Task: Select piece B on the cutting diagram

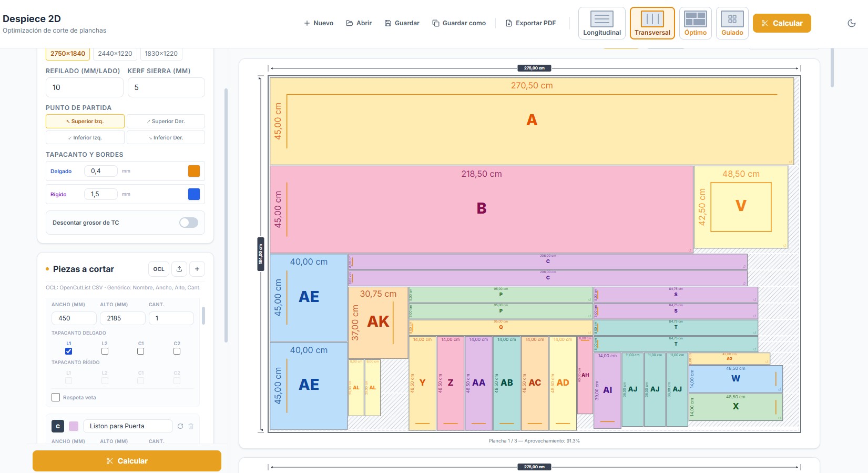Action: coord(482,209)
